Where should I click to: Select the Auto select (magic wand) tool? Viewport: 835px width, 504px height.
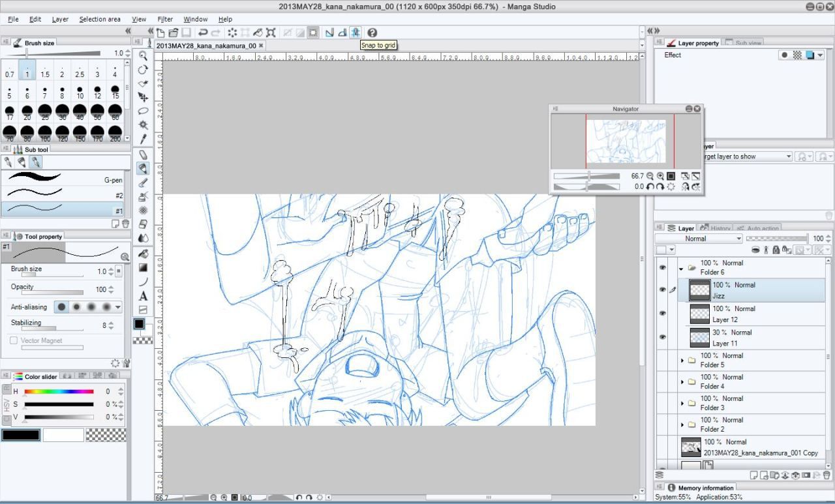(143, 125)
